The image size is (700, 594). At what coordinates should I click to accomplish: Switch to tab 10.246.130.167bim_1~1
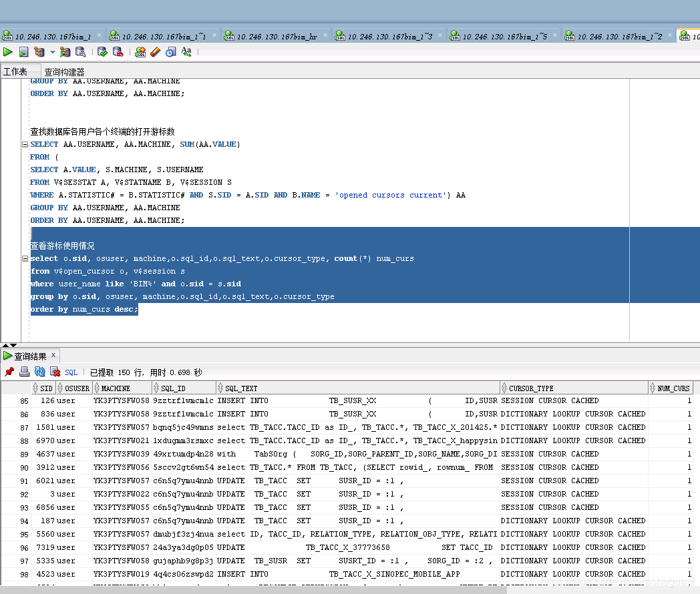164,37
